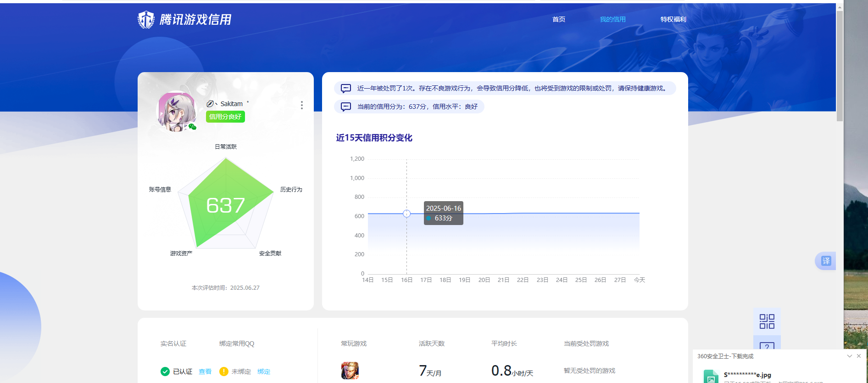The image size is (868, 383).
Task: Click the 今天 label on chart axis
Action: [x=640, y=280]
